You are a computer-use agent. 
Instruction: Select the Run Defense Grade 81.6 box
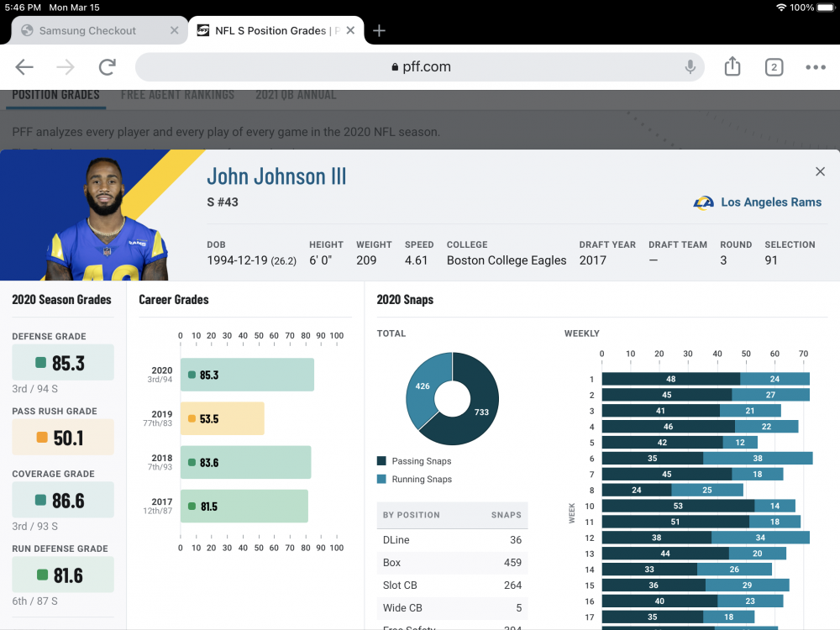[x=63, y=575]
